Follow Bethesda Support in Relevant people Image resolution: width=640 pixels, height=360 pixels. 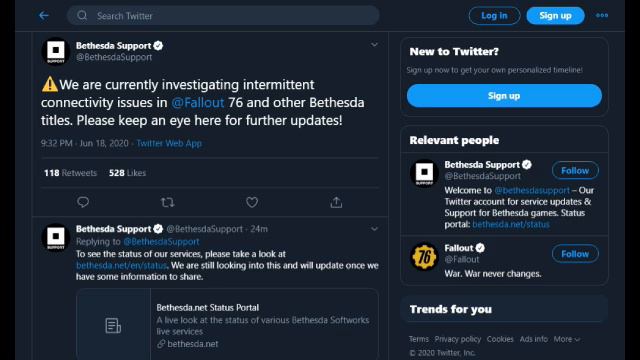click(x=575, y=171)
